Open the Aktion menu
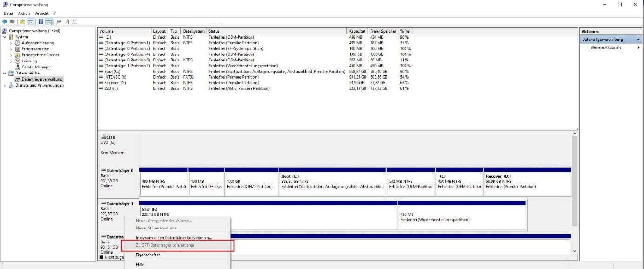This screenshot has height=269, width=644. (x=24, y=13)
